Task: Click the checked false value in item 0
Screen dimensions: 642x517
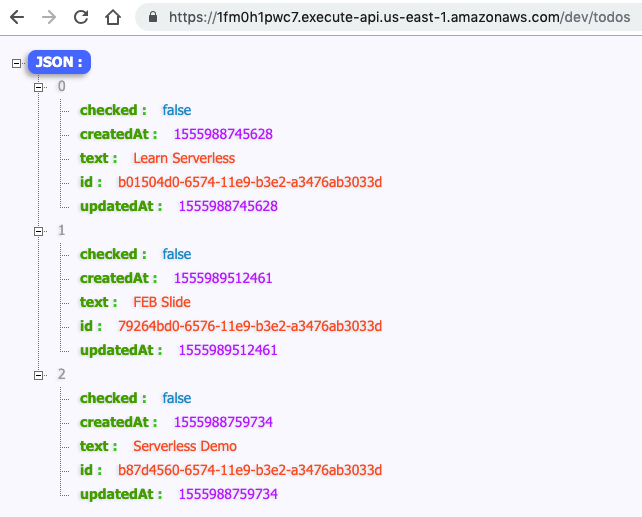Action: (x=176, y=110)
